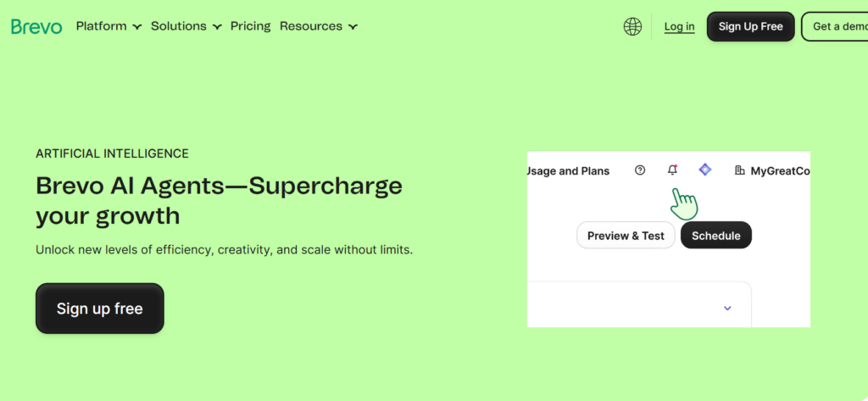The width and height of the screenshot is (868, 401).
Task: Click the building icon beside MyGreatCo
Action: tap(739, 170)
